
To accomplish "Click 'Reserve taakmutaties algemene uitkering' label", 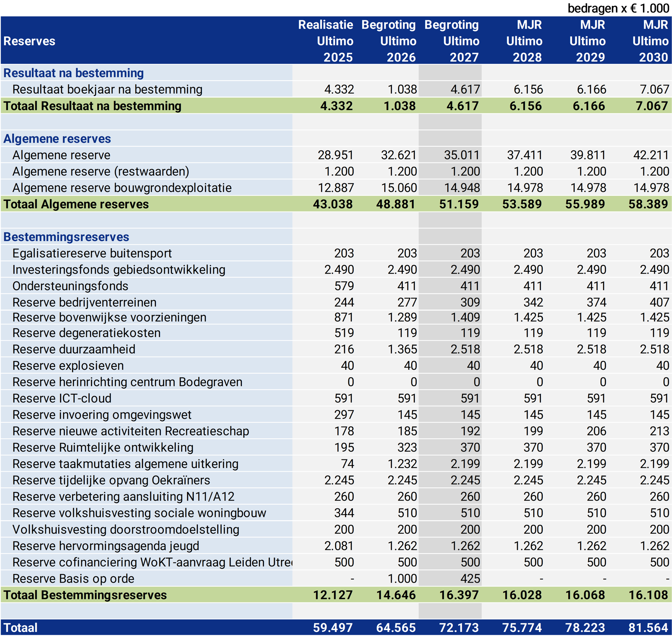I will (x=125, y=464).
